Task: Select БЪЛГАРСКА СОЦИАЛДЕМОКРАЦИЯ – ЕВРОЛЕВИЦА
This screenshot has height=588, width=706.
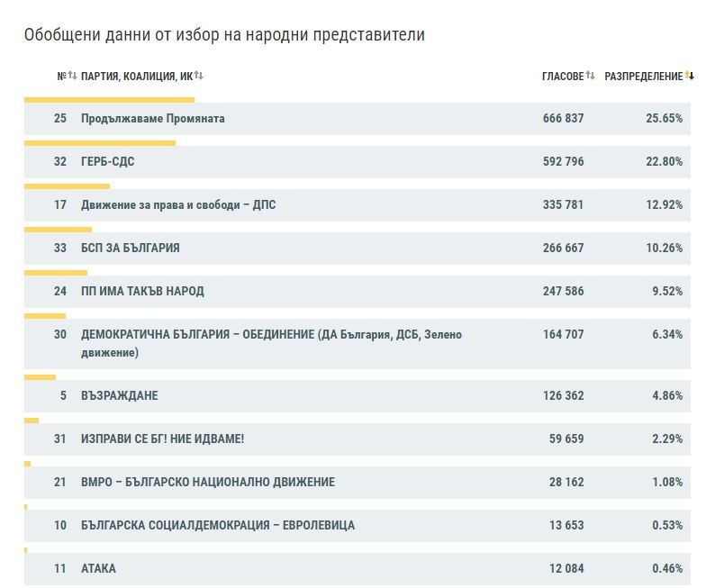Action: tap(218, 526)
